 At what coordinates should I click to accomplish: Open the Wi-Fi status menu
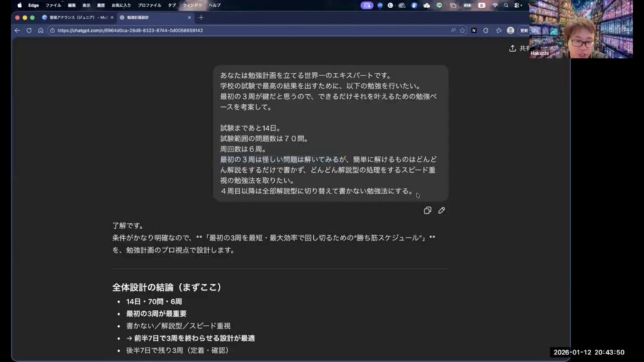494,5
